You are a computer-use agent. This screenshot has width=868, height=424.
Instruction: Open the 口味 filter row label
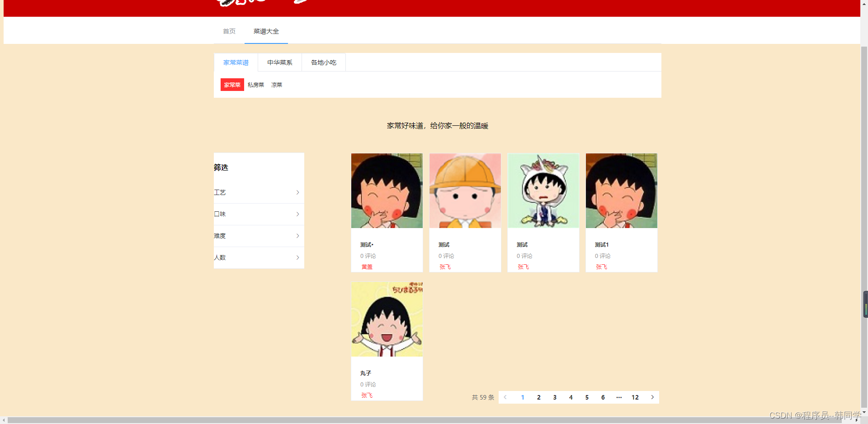click(x=220, y=214)
